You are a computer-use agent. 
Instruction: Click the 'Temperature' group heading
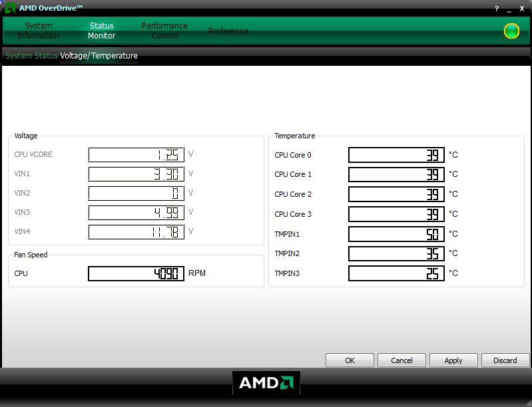(x=294, y=136)
